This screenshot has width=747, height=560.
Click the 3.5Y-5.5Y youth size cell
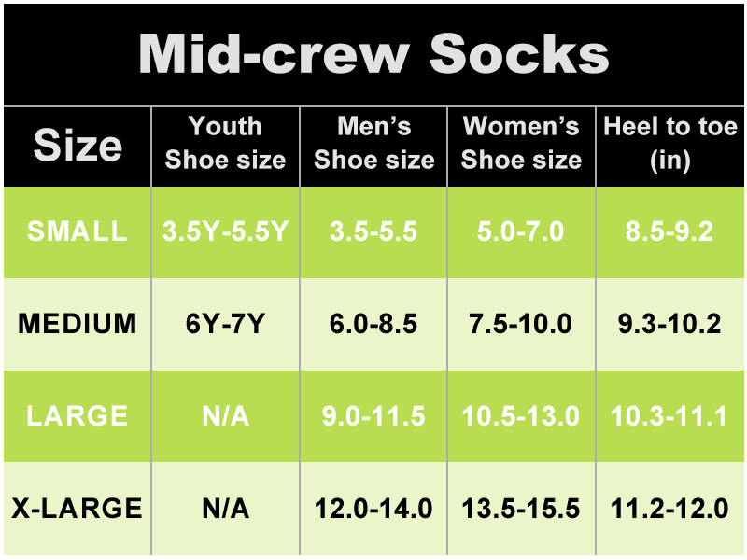pyautogui.click(x=225, y=231)
